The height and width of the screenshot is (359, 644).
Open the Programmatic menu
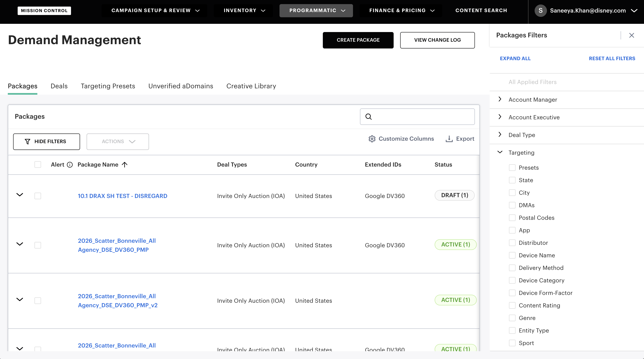pos(316,10)
